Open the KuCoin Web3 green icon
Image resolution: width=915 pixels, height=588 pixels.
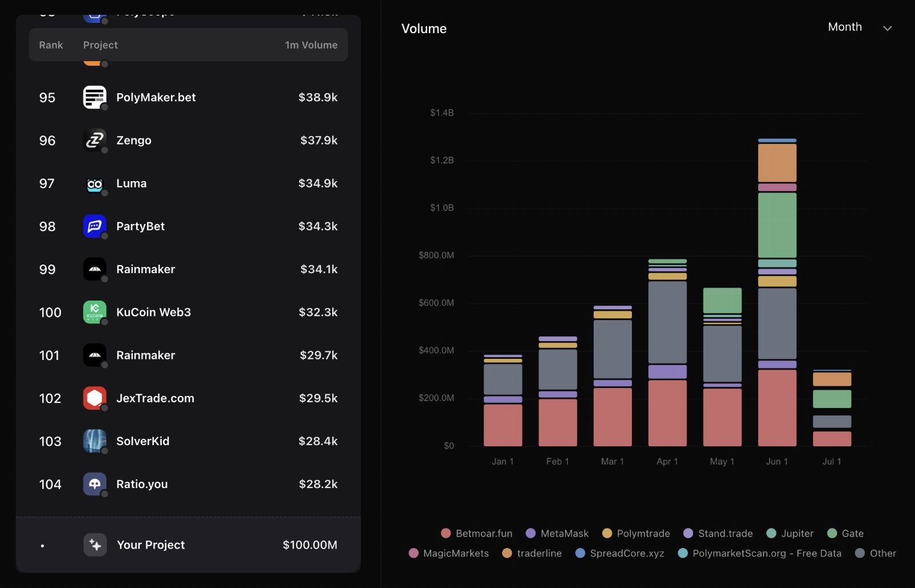click(x=94, y=312)
